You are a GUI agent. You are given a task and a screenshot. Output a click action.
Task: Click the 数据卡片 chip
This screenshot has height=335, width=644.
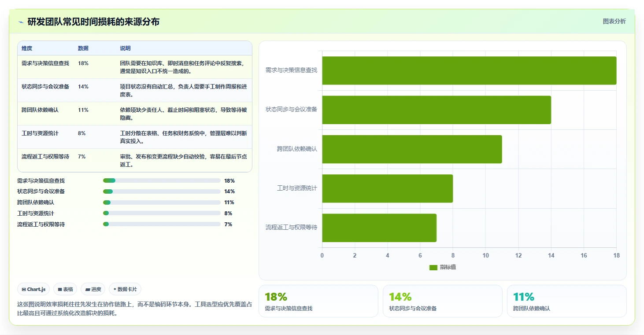[x=125, y=289]
